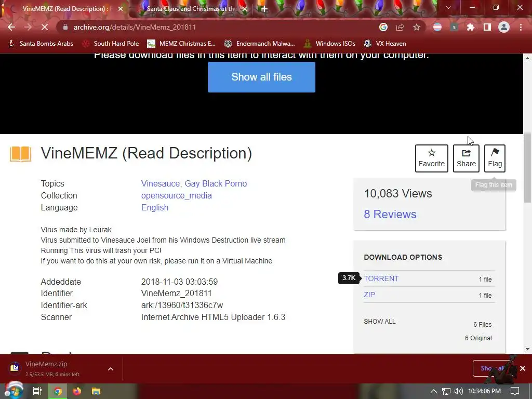The image size is (532, 399).
Task: Click the identifier value VineMemz_201811
Action: click(x=177, y=294)
